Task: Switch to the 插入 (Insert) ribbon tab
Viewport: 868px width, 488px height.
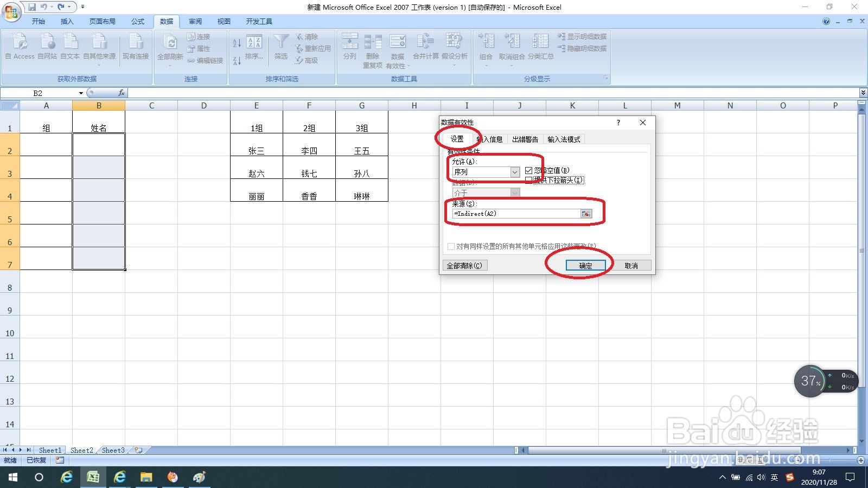Action: click(x=67, y=22)
